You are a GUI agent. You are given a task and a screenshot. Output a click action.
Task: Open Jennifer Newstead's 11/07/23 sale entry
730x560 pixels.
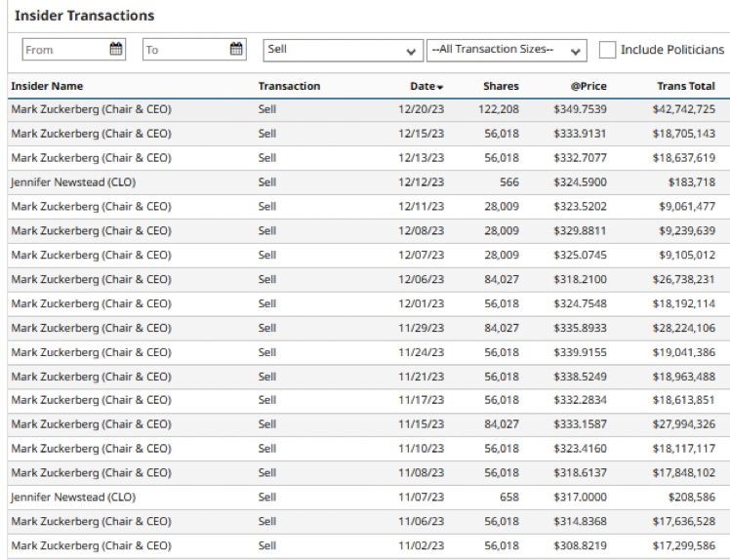point(66,498)
